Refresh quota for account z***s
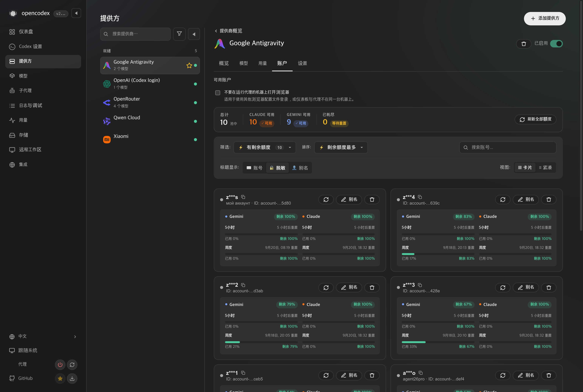583x392 pixels. click(x=326, y=200)
